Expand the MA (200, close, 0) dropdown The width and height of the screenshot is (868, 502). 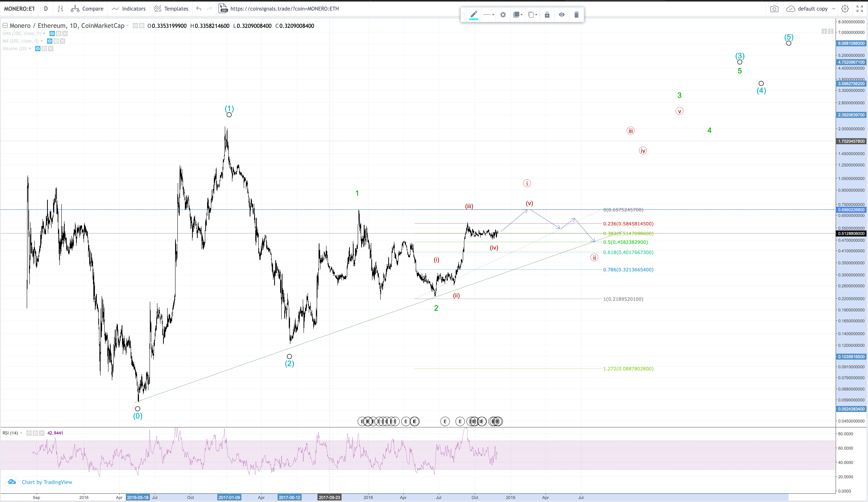point(42,41)
